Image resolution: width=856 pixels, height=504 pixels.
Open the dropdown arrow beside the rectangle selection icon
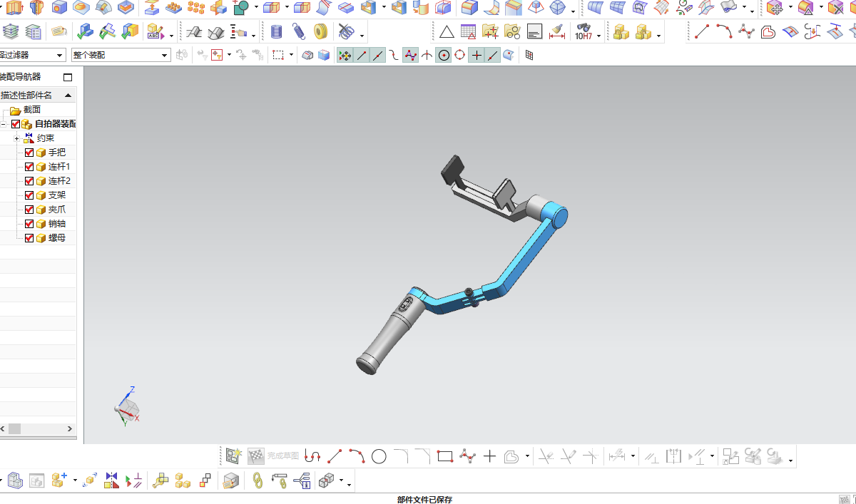(292, 55)
